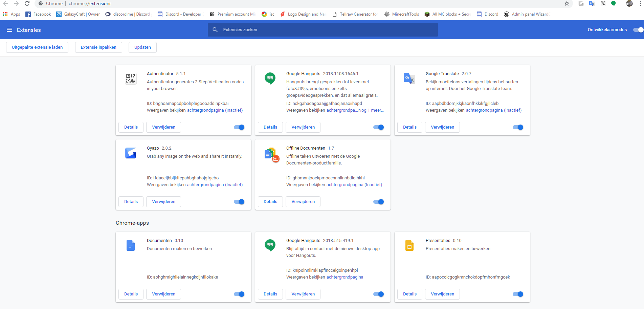Disable the Gyazo extension
The image size is (644, 309).
click(x=239, y=202)
